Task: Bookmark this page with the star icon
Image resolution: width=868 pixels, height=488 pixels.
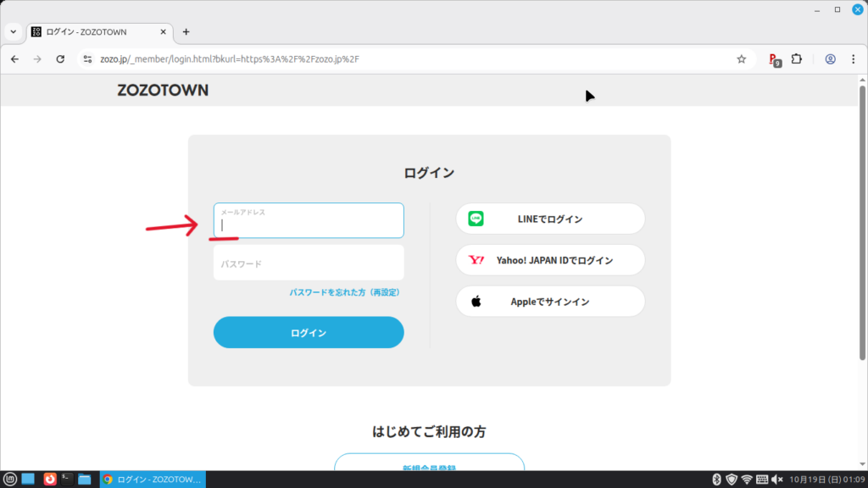Action: 742,59
